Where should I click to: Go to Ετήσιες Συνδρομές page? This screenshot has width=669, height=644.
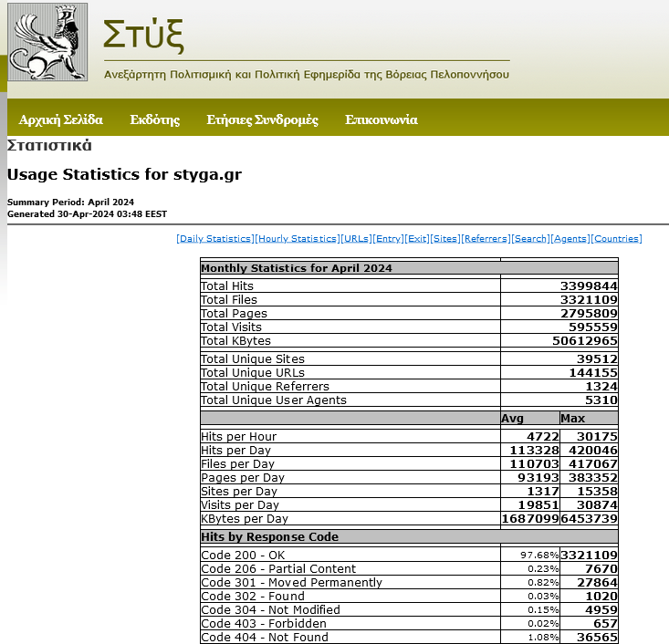point(262,119)
